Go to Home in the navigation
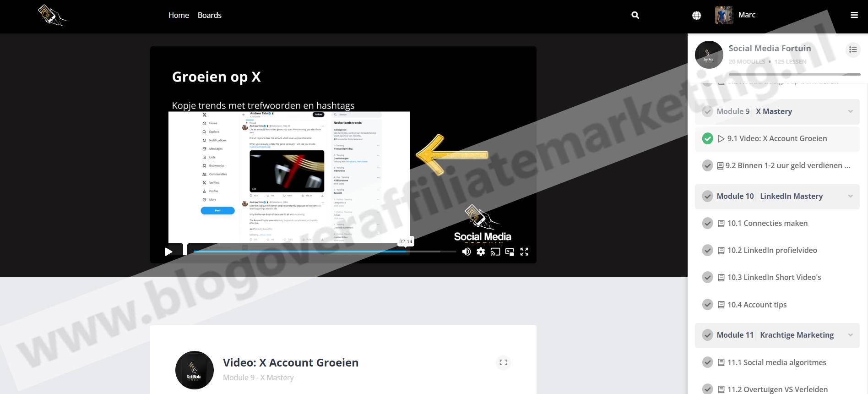Screen dimensions: 868x394 179,15
